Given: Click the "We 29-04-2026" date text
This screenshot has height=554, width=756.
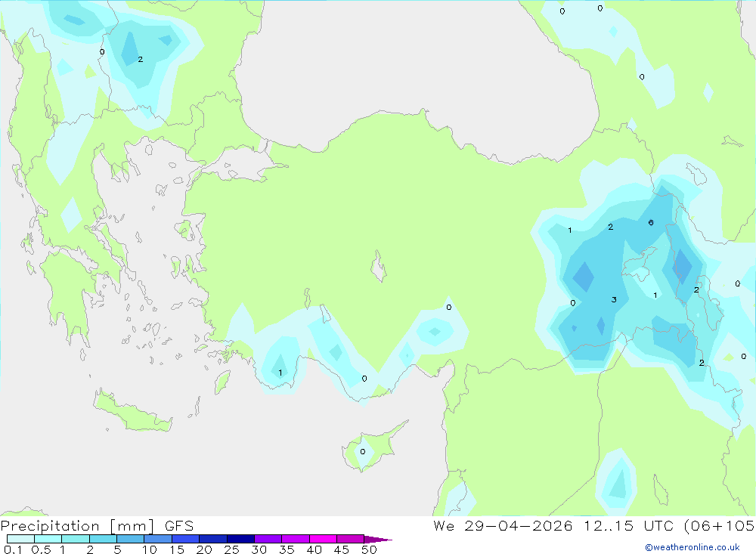Looking at the screenshot, I should pyautogui.click(x=503, y=525).
